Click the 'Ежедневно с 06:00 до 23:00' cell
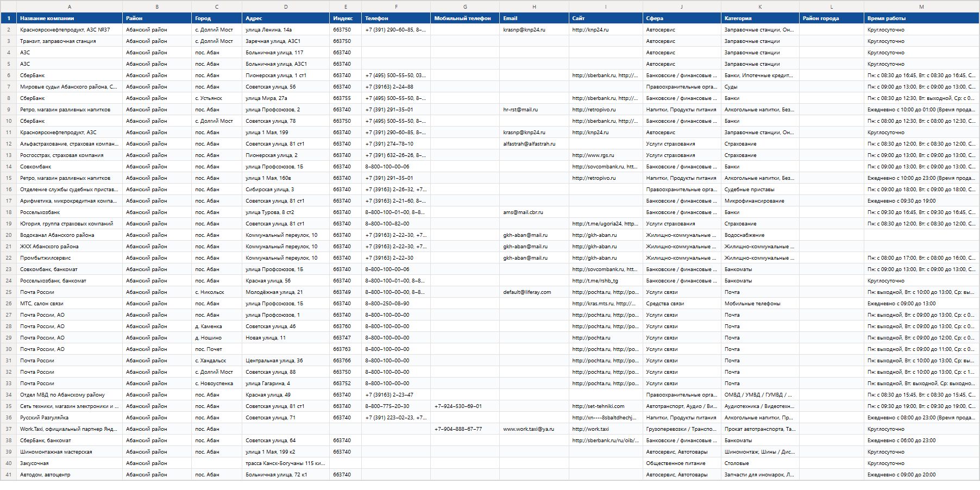 (x=922, y=441)
